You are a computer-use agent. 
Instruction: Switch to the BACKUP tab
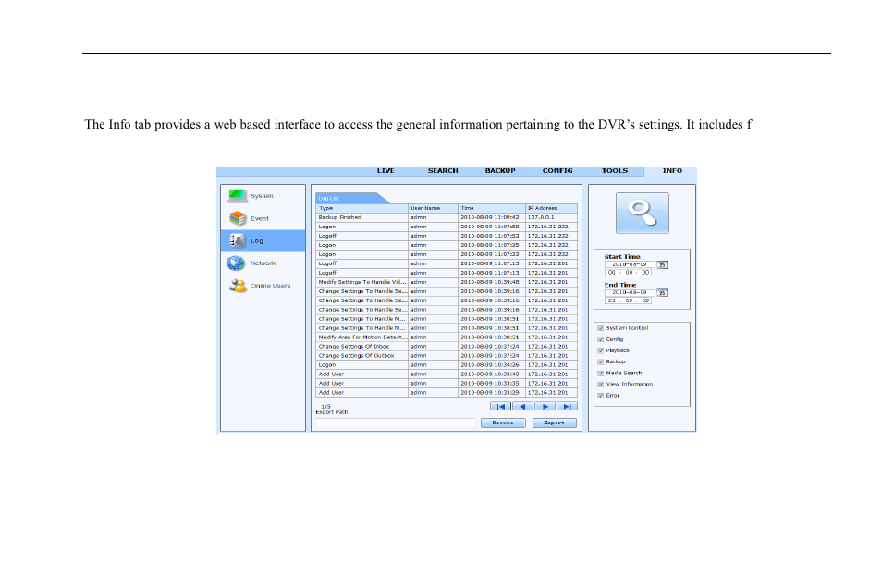tap(500, 170)
